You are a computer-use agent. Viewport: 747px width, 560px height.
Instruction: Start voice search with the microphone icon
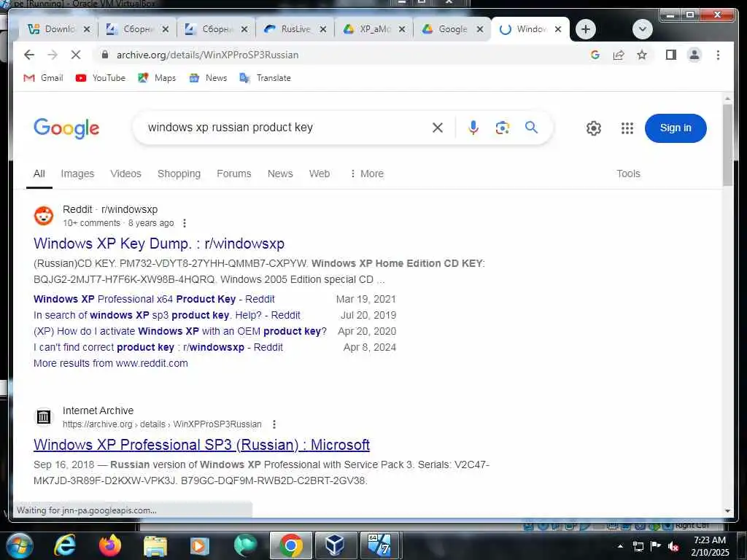tap(473, 128)
